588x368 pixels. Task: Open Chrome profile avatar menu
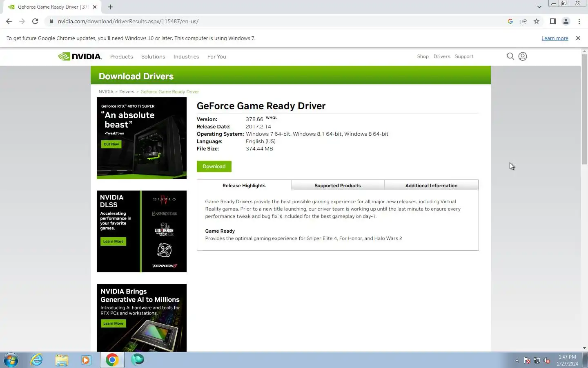(566, 21)
